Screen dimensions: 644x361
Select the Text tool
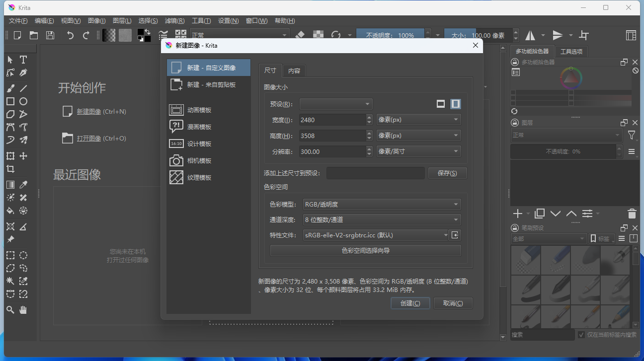coord(23,59)
